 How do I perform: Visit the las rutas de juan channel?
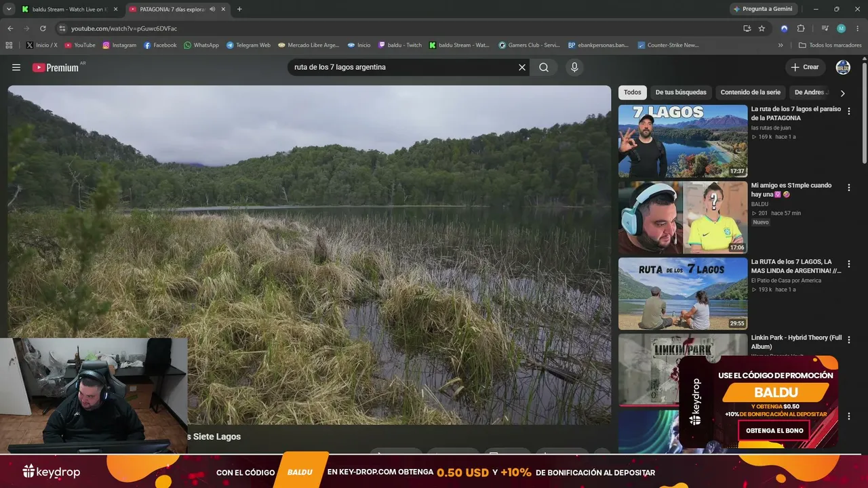point(771,127)
